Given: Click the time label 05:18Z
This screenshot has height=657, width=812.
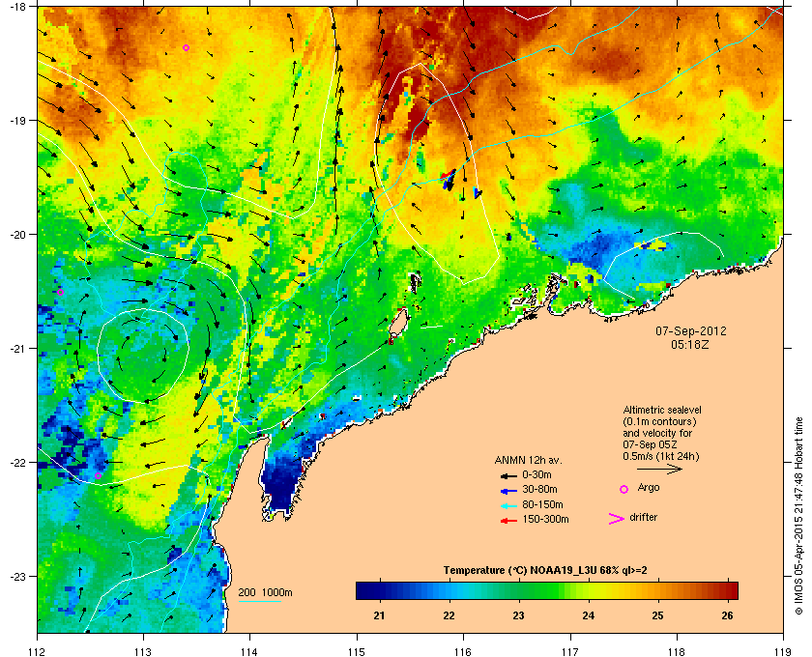Looking at the screenshot, I should [x=690, y=344].
